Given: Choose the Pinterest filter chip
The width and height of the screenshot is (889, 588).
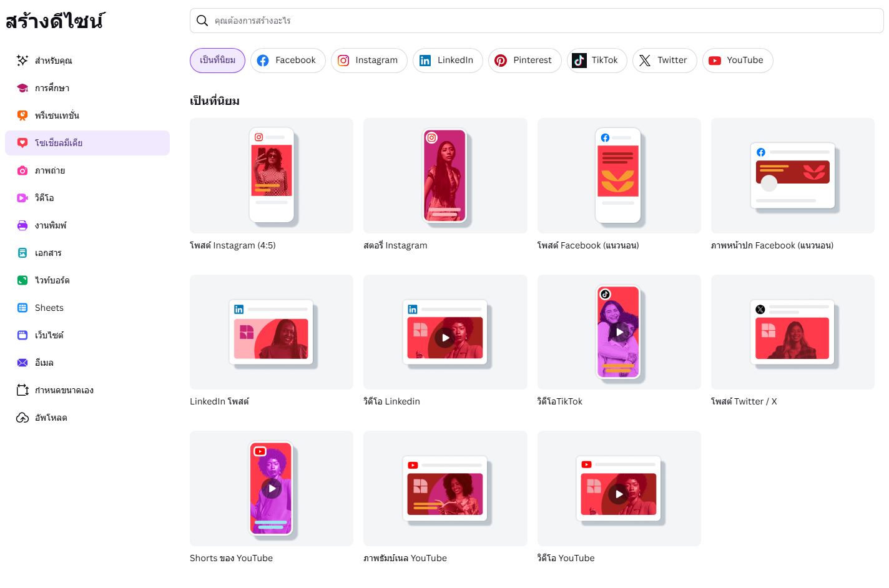Looking at the screenshot, I should point(524,61).
